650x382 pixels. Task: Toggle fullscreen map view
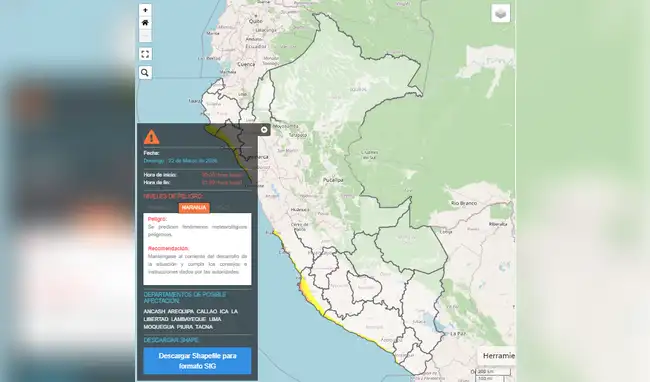[145, 54]
